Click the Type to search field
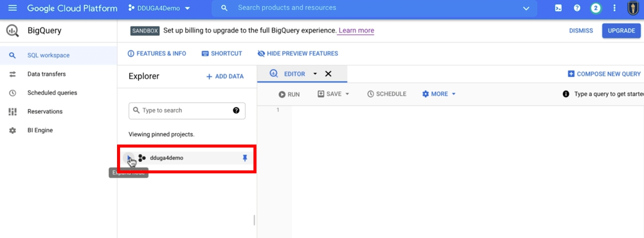 tap(187, 111)
